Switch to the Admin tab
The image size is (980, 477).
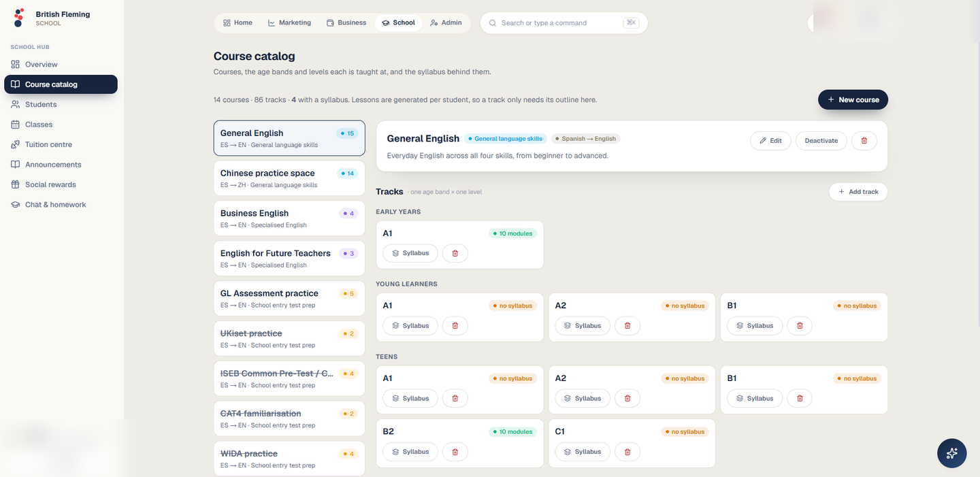[x=446, y=22]
